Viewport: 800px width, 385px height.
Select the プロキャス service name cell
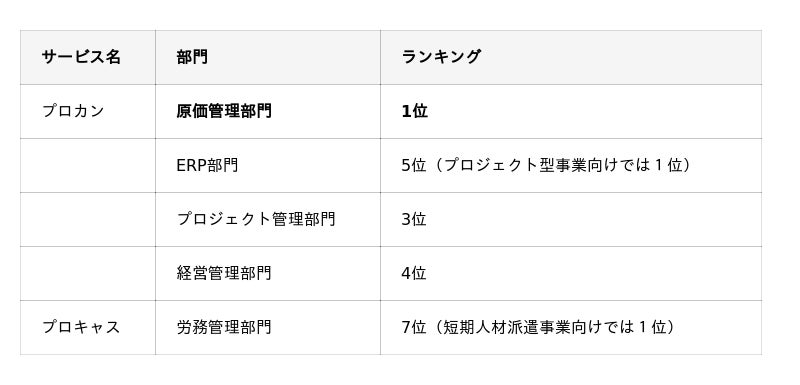88,327
